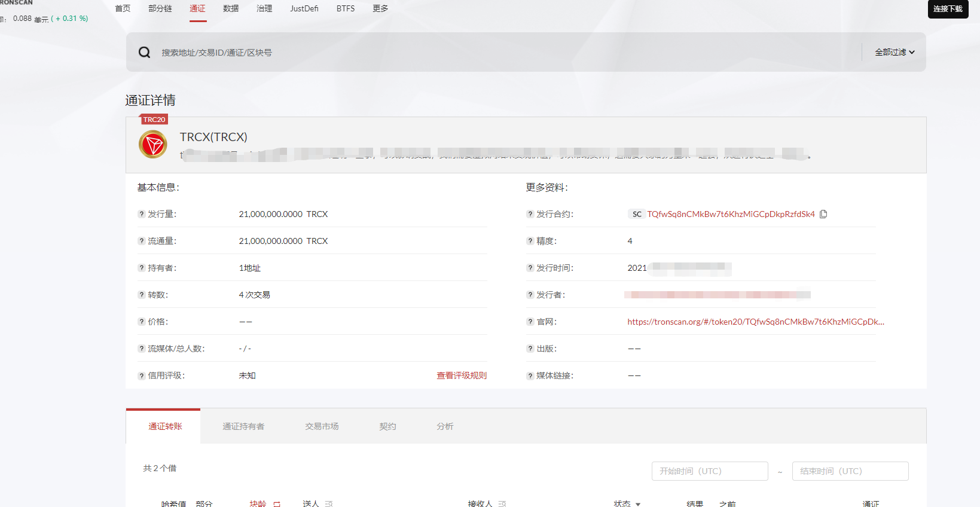Click help icon next to 价格
The height and width of the screenshot is (507, 980).
142,322
